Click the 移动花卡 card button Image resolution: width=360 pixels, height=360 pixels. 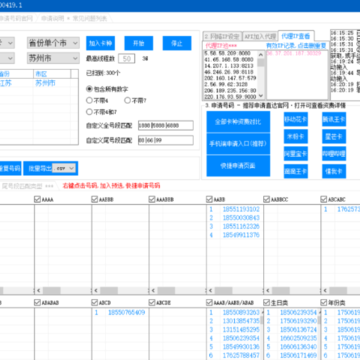pos(296,119)
